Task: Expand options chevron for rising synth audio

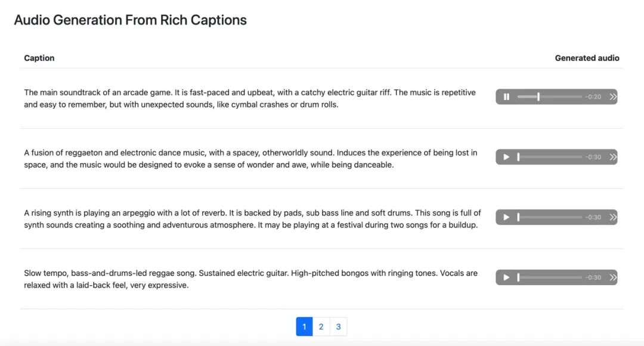Action: [612, 217]
